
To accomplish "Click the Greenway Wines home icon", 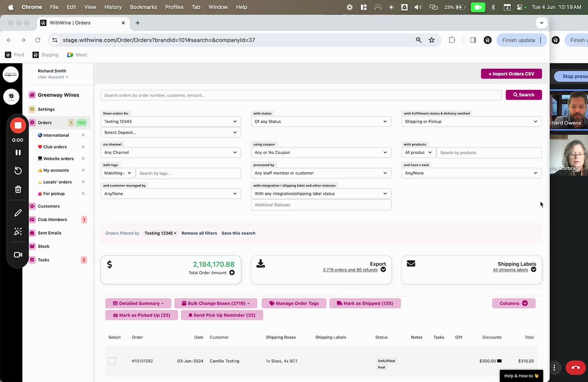I will tap(32, 95).
